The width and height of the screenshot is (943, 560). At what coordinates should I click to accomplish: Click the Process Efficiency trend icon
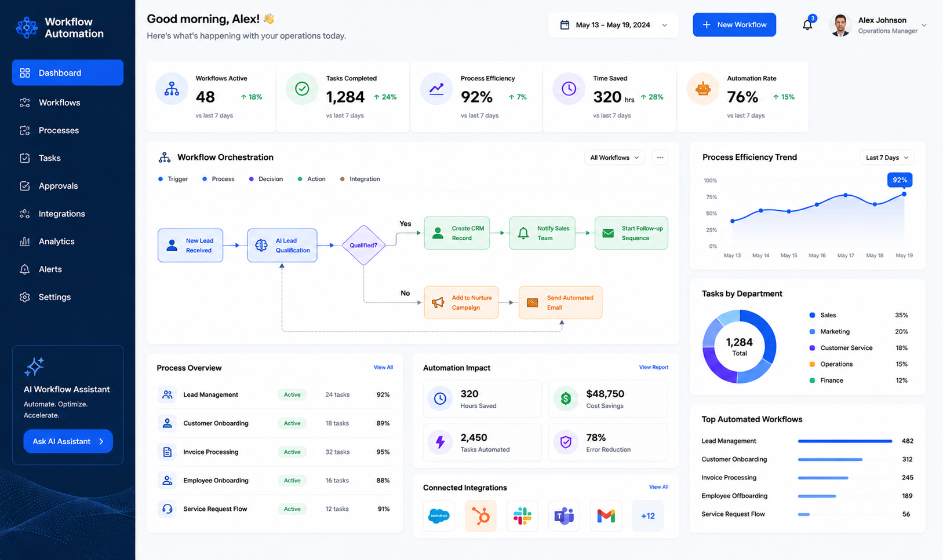pos(436,89)
